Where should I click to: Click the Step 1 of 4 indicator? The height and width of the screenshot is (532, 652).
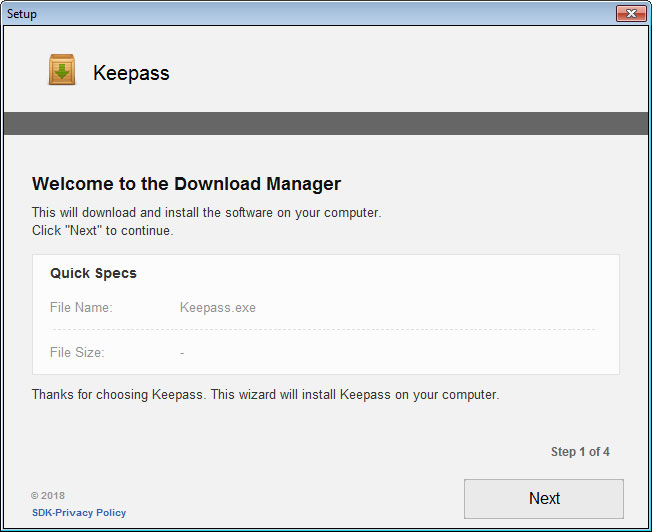pyautogui.click(x=580, y=452)
